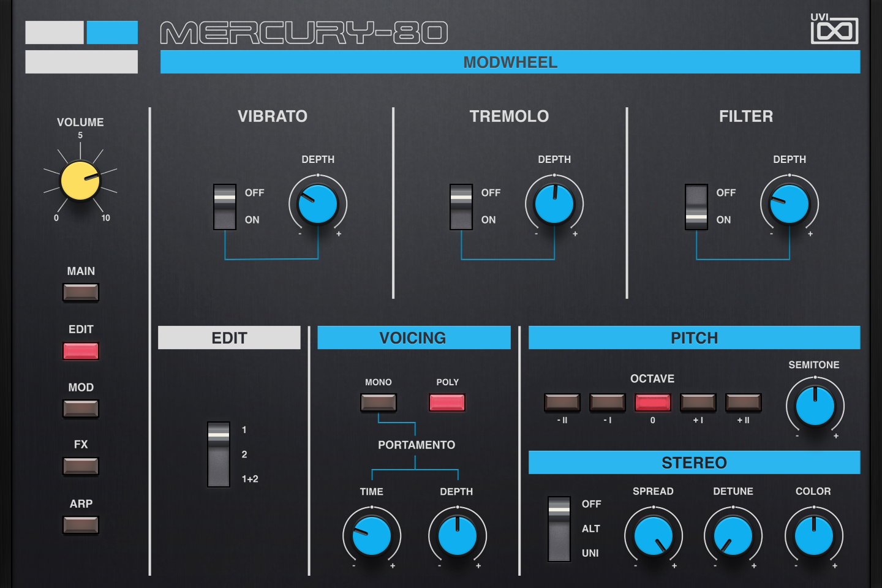
Task: Click the MODWHEEL section header
Action: pyautogui.click(x=510, y=62)
